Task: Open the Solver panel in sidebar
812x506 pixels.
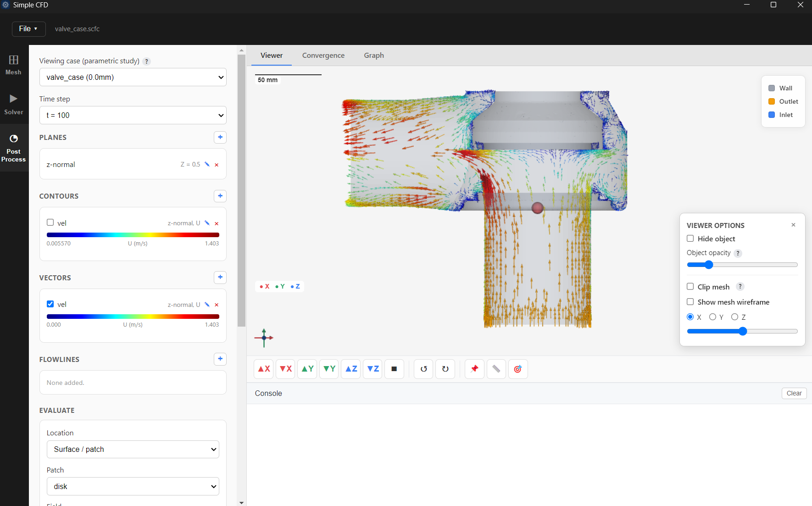Action: pyautogui.click(x=14, y=105)
